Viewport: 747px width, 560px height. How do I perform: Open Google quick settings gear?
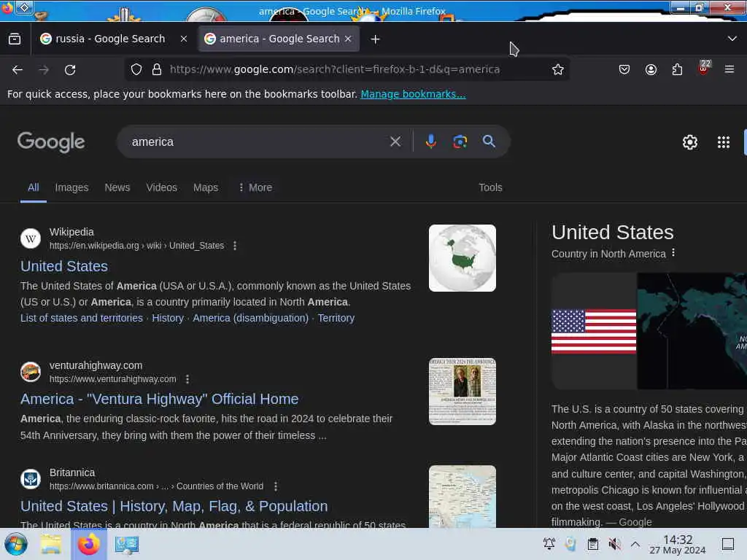coord(690,142)
